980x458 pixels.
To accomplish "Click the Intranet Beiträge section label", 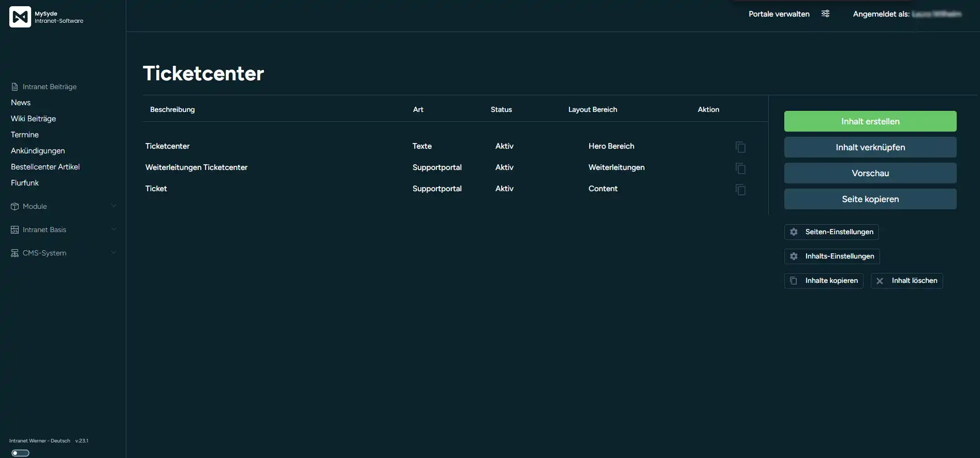I will 50,87.
